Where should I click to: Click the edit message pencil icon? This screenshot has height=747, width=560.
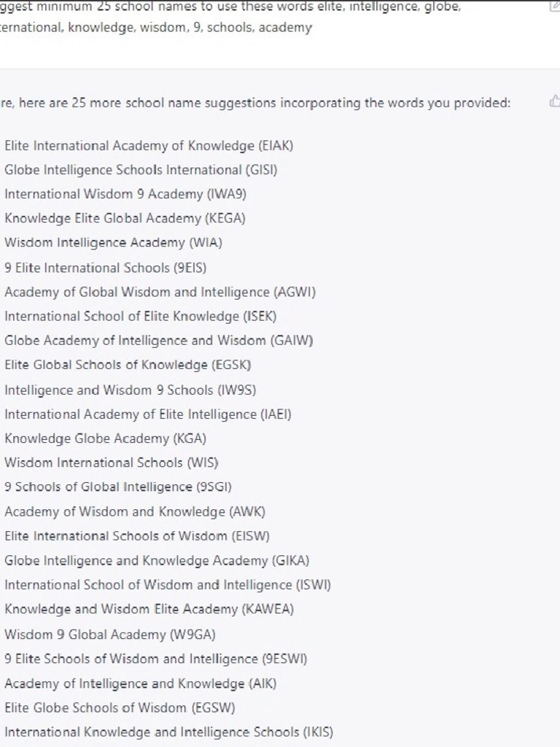pos(554,7)
